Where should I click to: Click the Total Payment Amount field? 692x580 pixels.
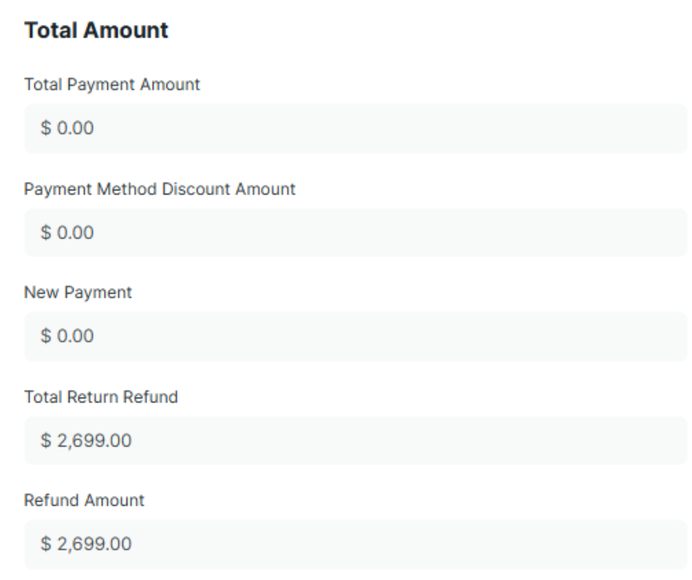355,129
